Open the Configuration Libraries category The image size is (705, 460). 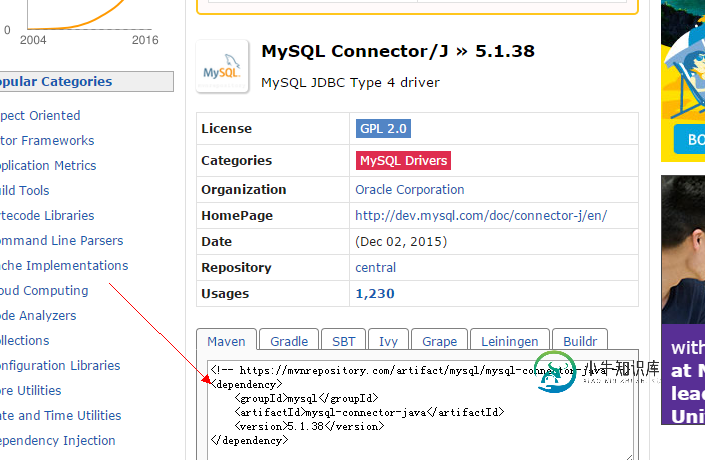[x=60, y=366]
